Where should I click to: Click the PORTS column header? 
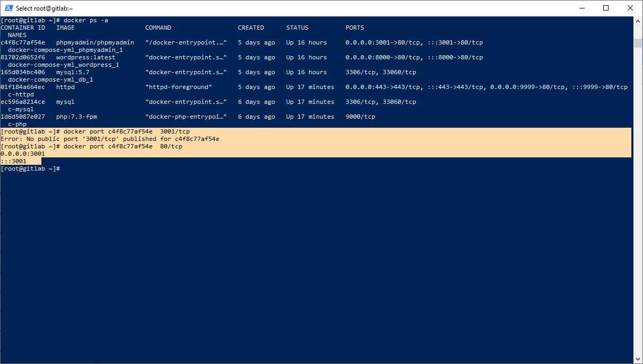355,28
